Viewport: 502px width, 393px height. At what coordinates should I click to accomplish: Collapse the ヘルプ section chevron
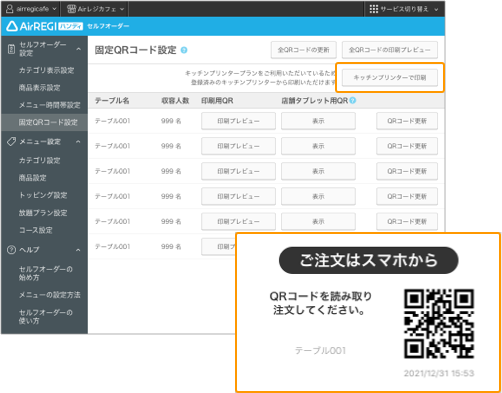(78, 250)
